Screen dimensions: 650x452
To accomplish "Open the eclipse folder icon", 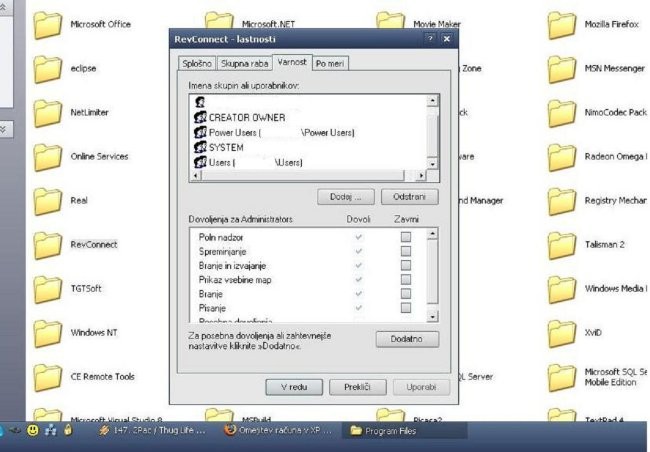I will click(47, 69).
